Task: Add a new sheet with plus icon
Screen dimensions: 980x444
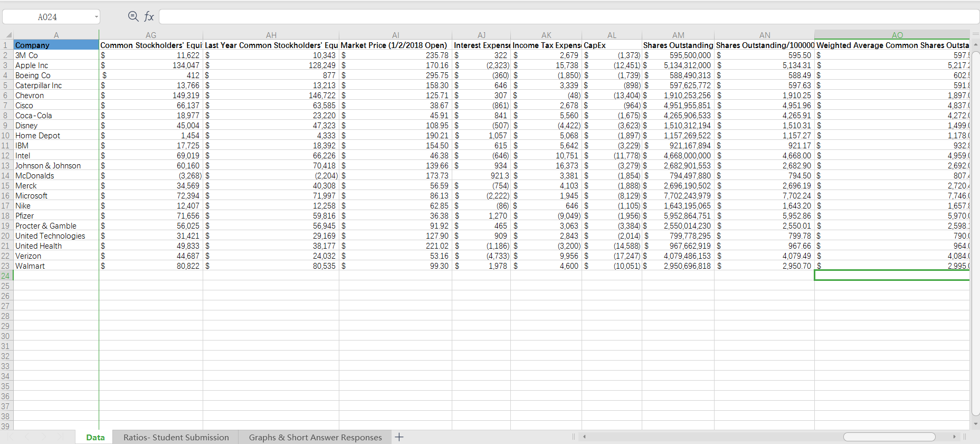Action: click(x=399, y=437)
